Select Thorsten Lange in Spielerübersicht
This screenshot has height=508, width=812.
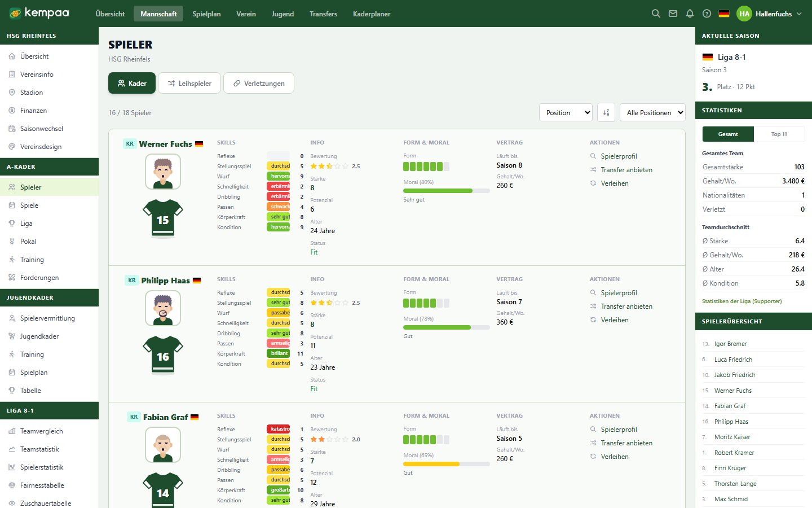coord(735,484)
